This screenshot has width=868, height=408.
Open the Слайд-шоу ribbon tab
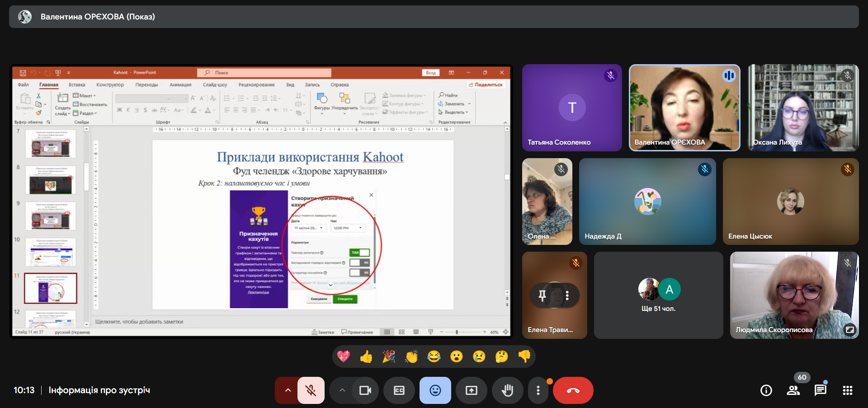click(x=215, y=84)
